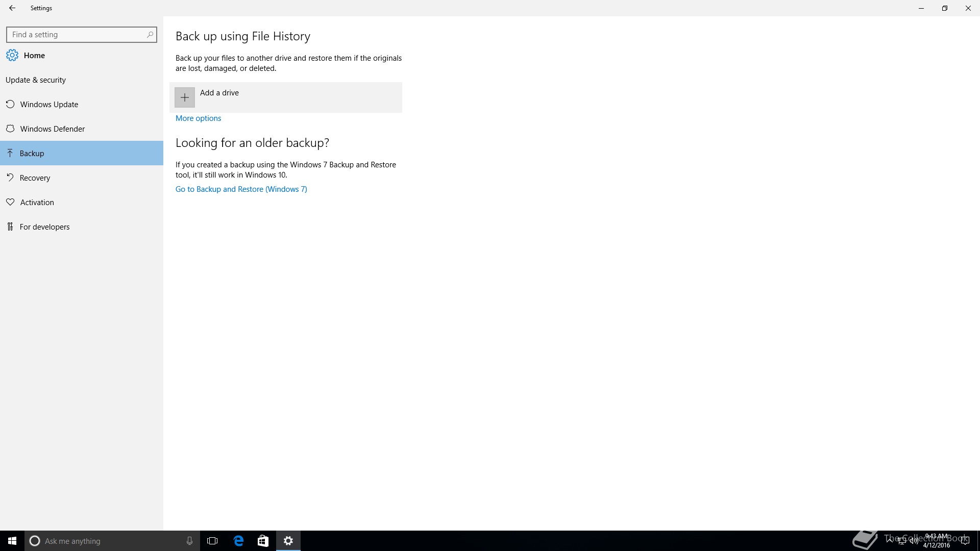Open the Windows Defender section
The image size is (980, 551).
[x=82, y=129]
